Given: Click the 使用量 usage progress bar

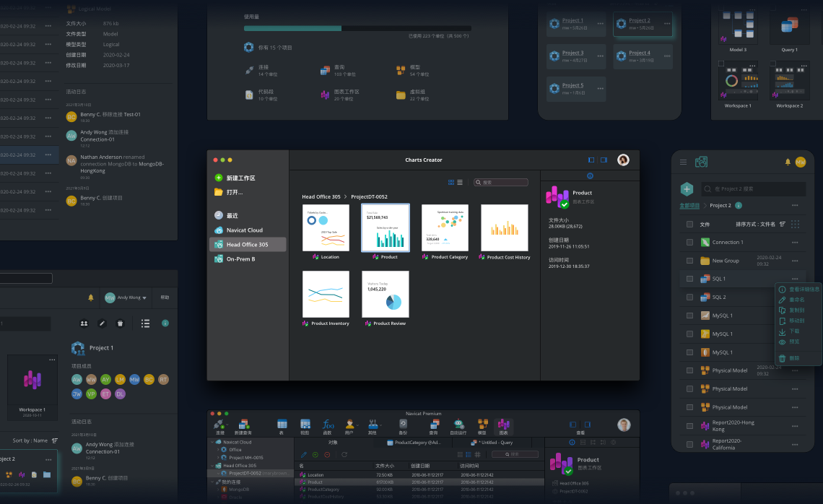Looking at the screenshot, I should [357, 28].
